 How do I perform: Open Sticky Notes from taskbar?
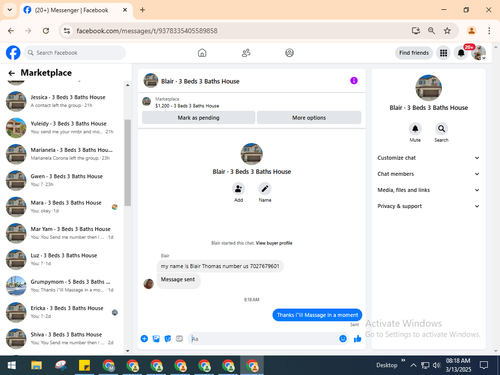coord(84,366)
